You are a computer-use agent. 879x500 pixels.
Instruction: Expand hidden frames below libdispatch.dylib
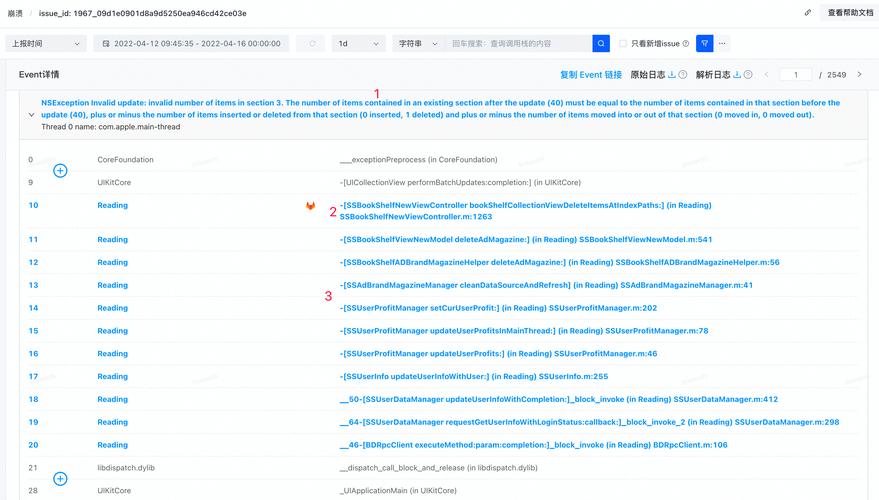click(x=60, y=479)
